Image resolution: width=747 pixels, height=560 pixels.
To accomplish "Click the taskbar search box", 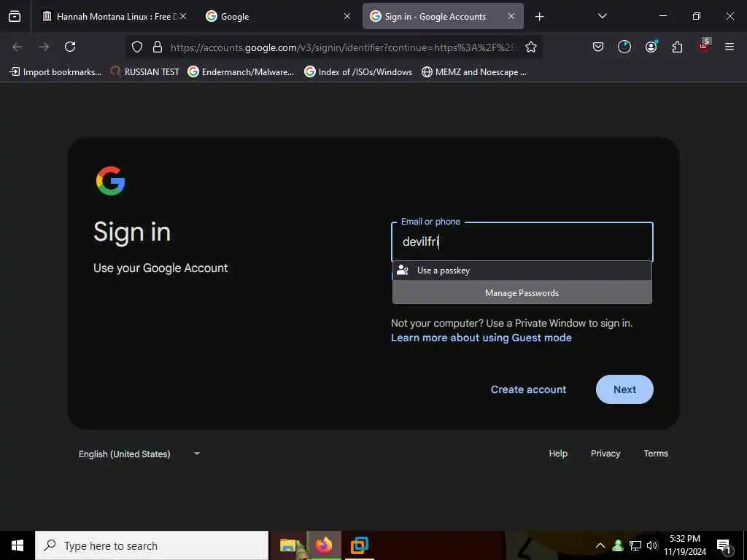I will [152, 545].
